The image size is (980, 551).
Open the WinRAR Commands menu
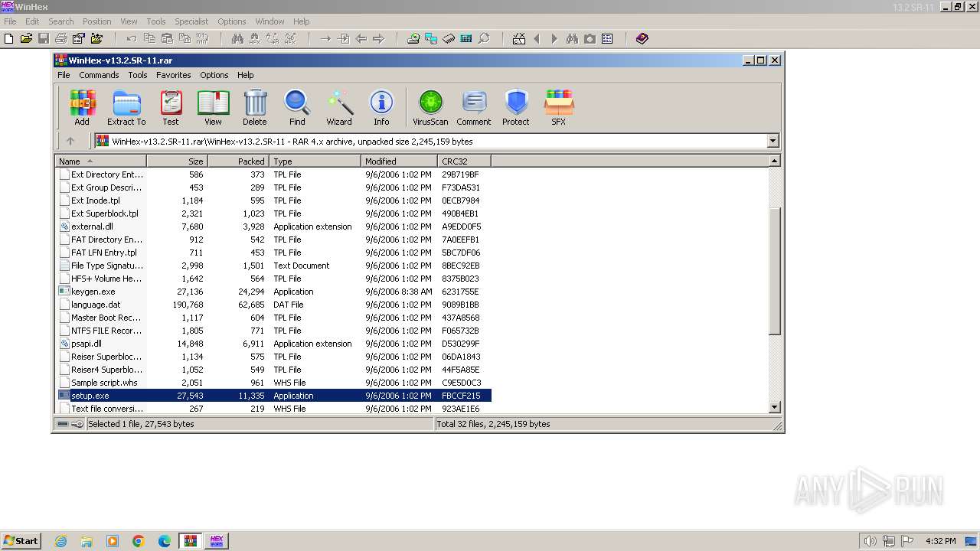coord(99,75)
